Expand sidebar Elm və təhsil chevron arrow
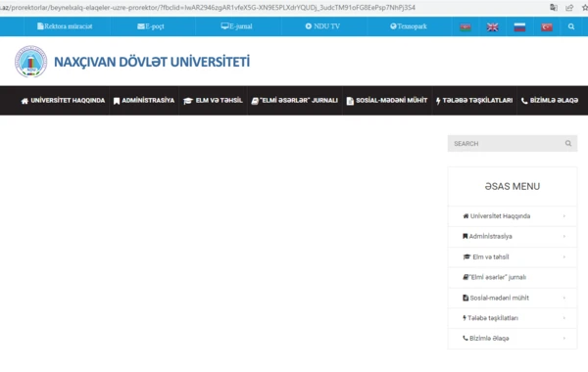This screenshot has height=372, width=588. pos(564,257)
